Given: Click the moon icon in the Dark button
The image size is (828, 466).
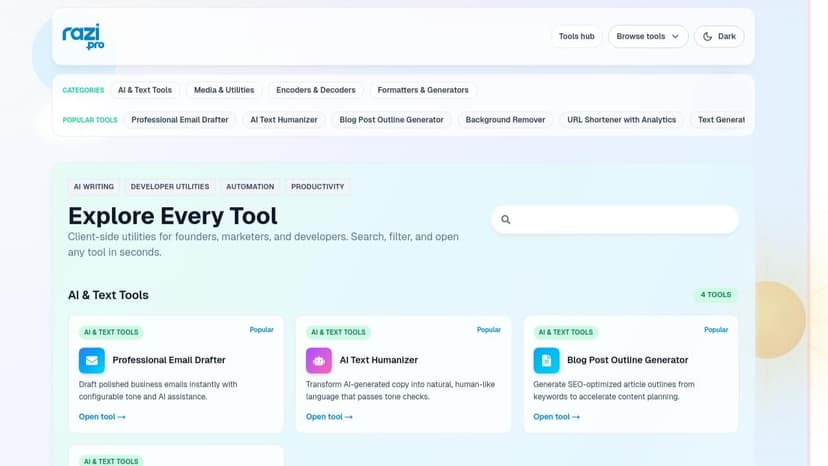Looking at the screenshot, I should 708,36.
